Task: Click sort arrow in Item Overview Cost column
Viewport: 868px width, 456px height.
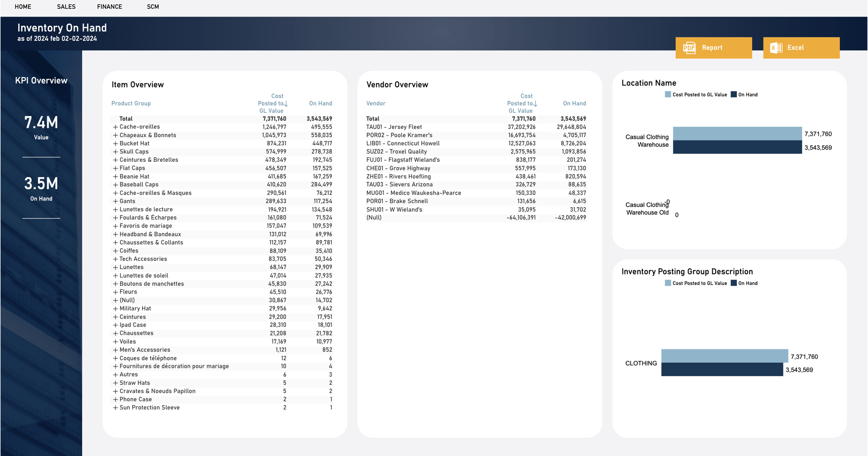Action: coord(286,104)
